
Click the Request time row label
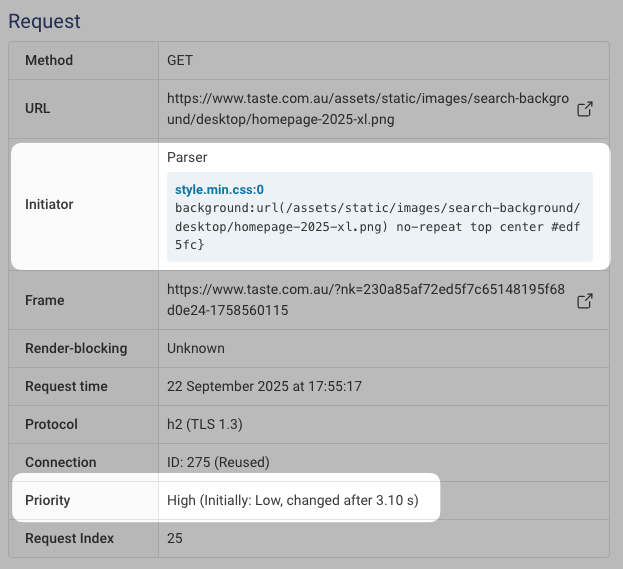(x=66, y=386)
